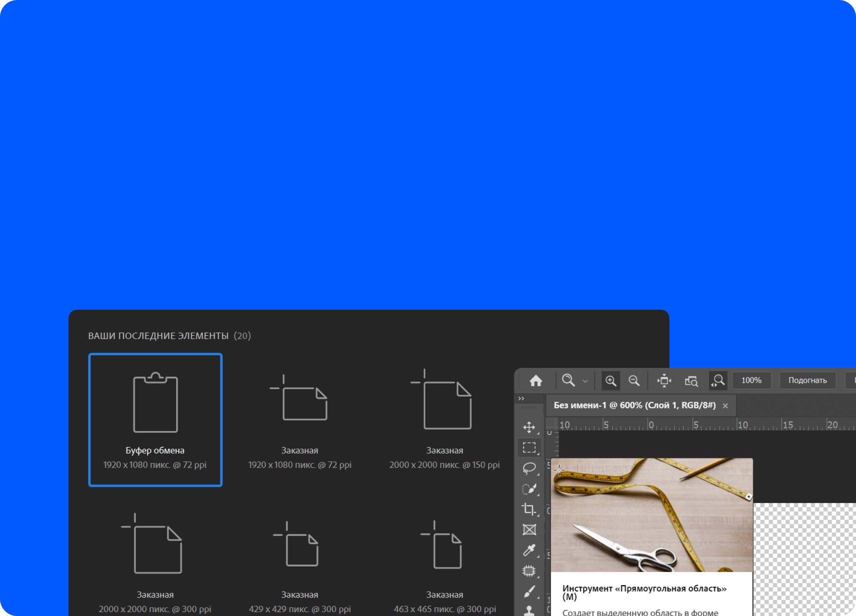This screenshot has height=616, width=856.
Task: Expand the toolbar with double-arrow chevron
Action: (521, 398)
